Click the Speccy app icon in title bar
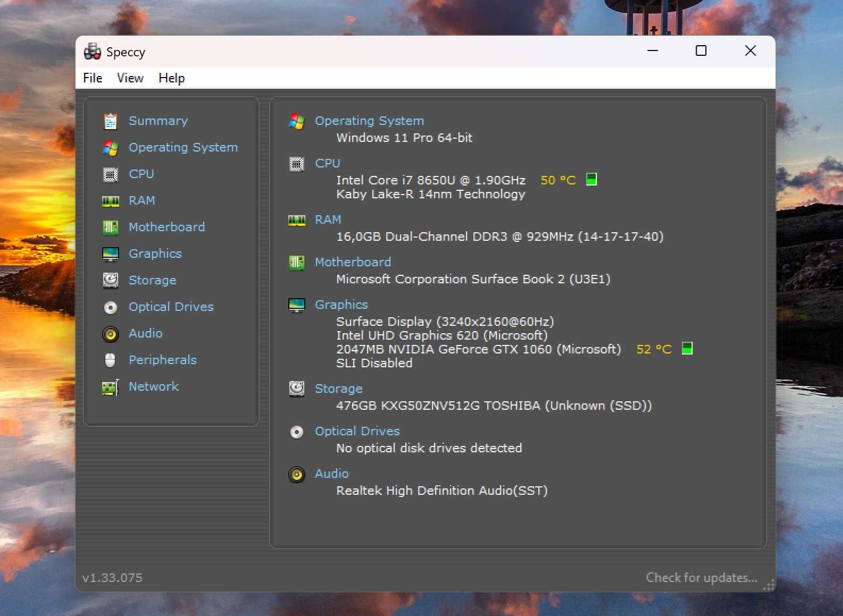Screen dimensions: 843x616 (x=93, y=52)
